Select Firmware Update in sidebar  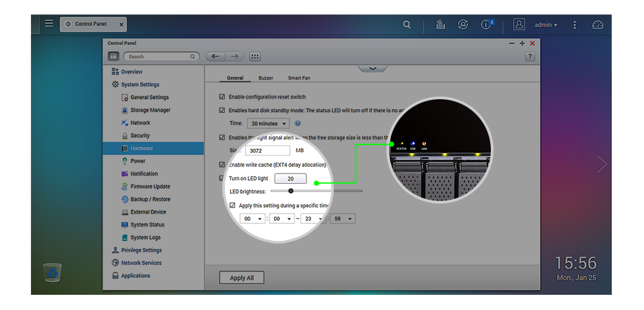pyautogui.click(x=150, y=187)
